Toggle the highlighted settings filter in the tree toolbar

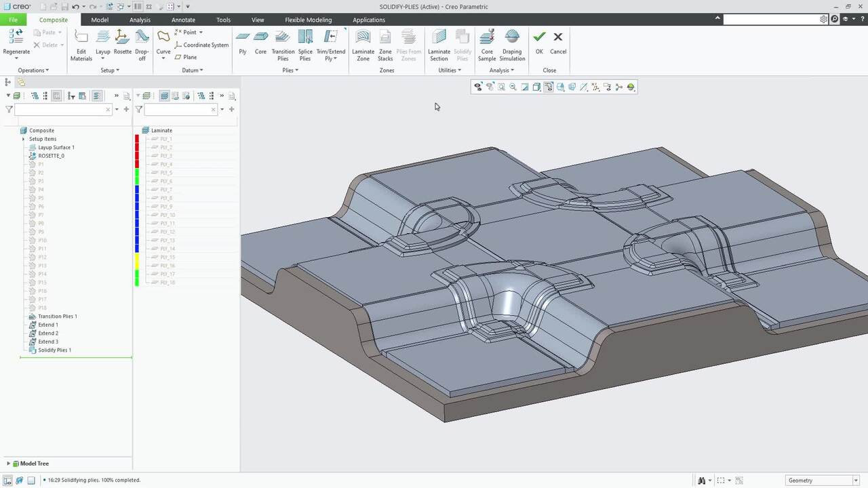point(97,96)
